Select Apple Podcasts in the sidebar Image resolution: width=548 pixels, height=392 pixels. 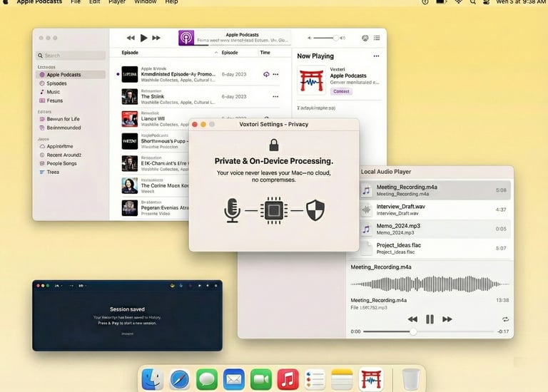tap(71, 75)
